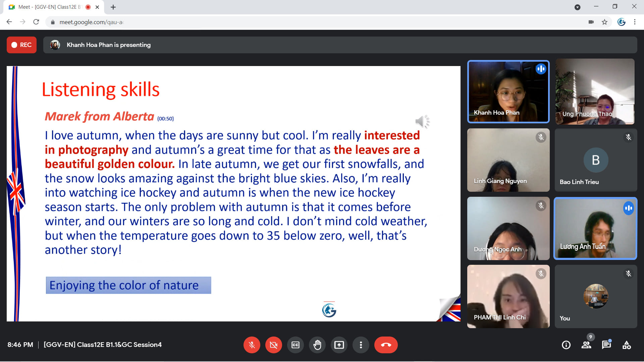Bookmark the page with the star icon
Screen dimensions: 644x362
pyautogui.click(x=605, y=22)
